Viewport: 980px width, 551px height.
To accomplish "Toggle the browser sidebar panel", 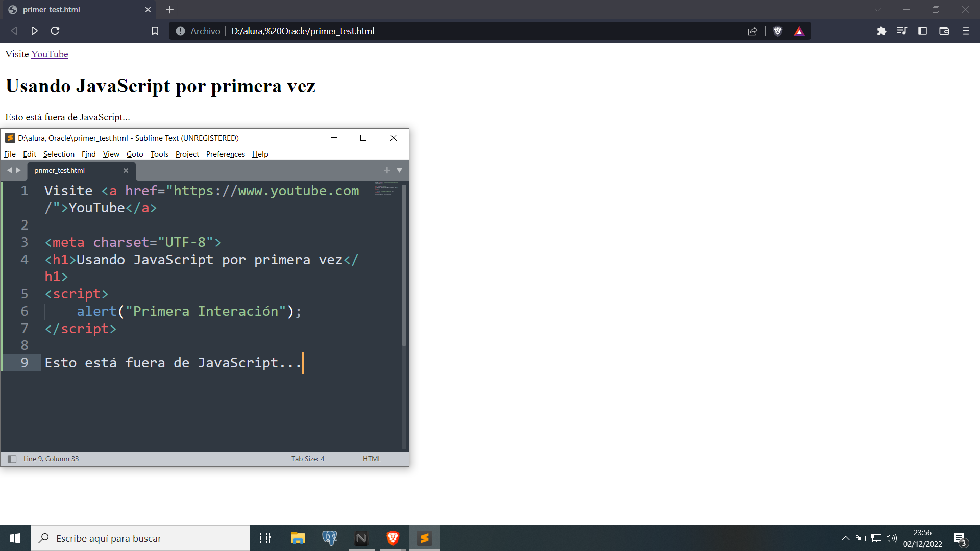I will pos(922,31).
